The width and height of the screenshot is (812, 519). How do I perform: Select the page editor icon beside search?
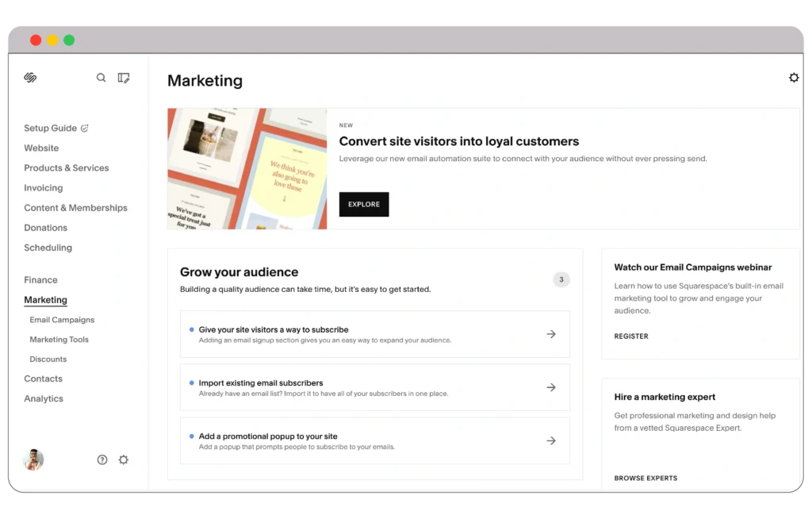124,77
